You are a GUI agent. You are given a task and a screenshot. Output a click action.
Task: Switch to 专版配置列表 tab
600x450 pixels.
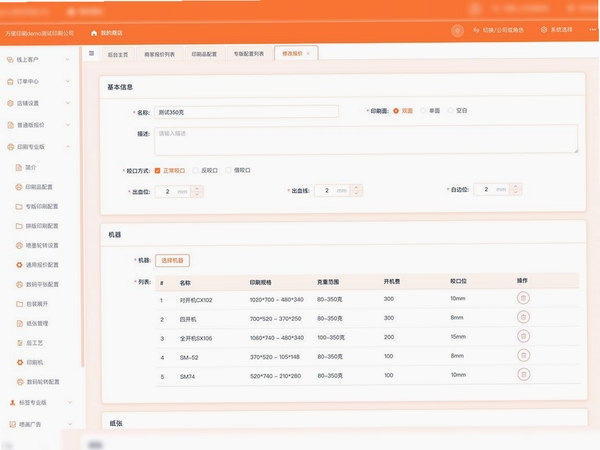click(x=249, y=54)
